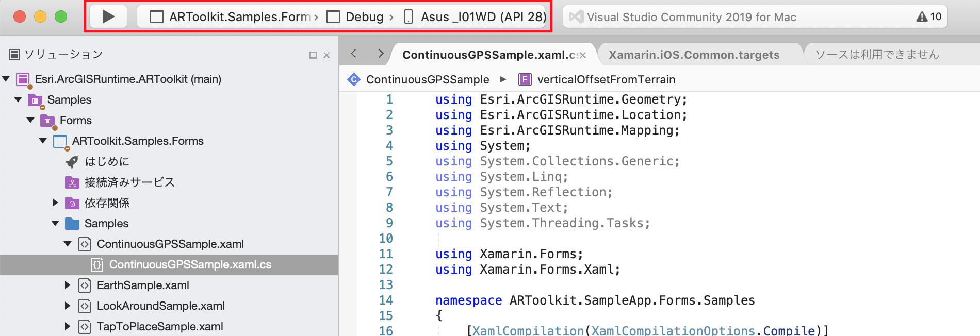
Task: Click the blue Samples folder icon
Action: coord(72,224)
